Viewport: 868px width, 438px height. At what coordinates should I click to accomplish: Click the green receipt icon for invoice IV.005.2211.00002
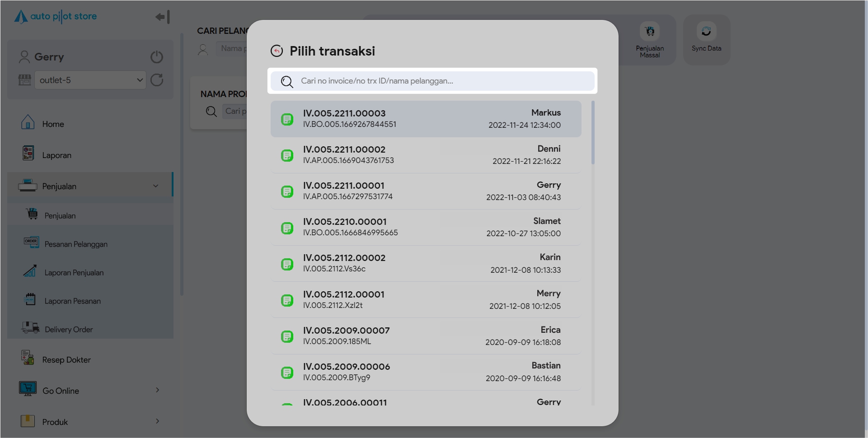(x=287, y=155)
